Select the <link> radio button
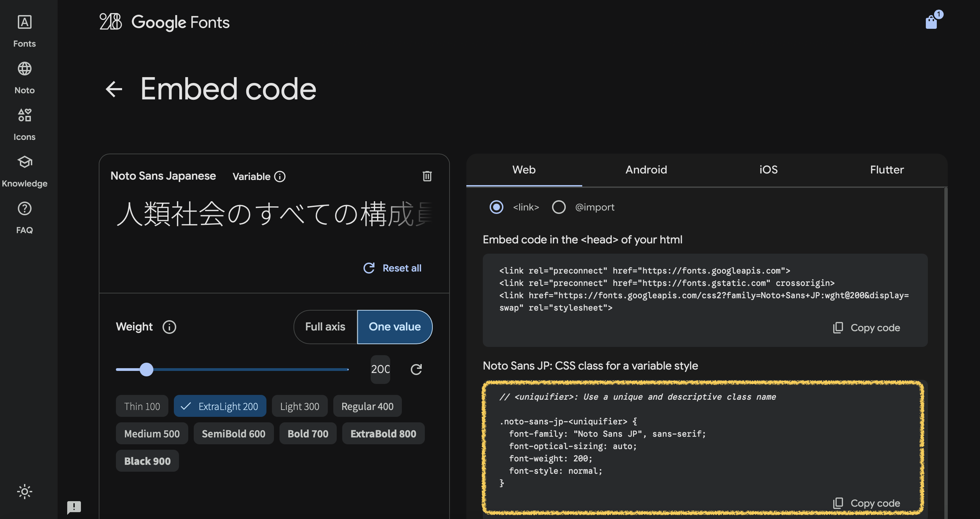The width and height of the screenshot is (980, 519). (496, 207)
